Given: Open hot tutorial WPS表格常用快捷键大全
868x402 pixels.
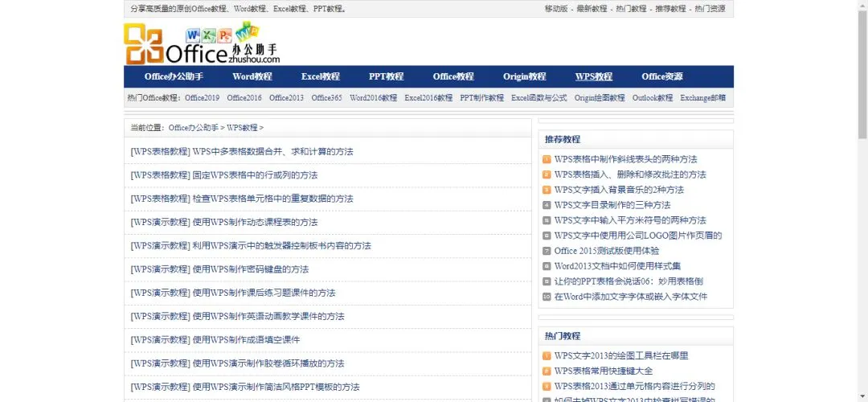Looking at the screenshot, I should [x=604, y=371].
